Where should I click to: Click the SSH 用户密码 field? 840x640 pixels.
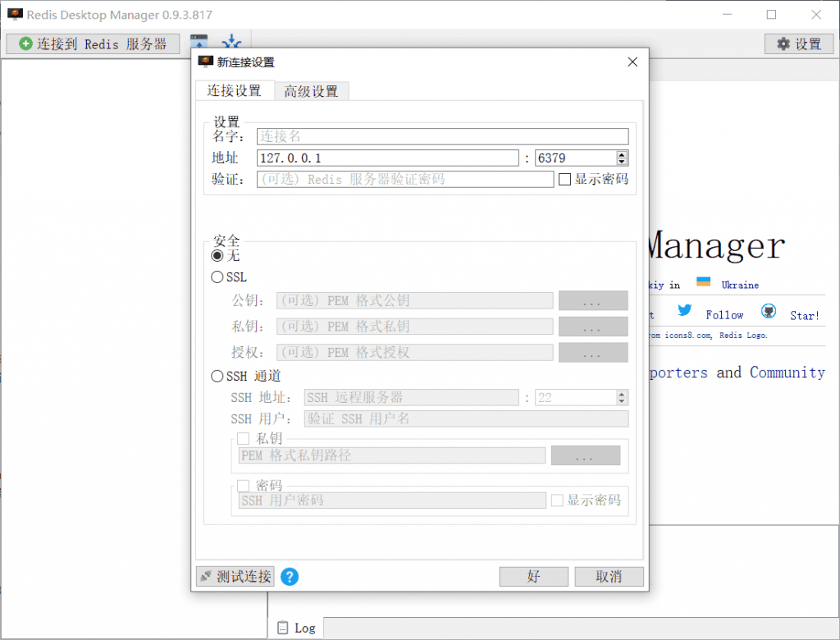pos(392,500)
